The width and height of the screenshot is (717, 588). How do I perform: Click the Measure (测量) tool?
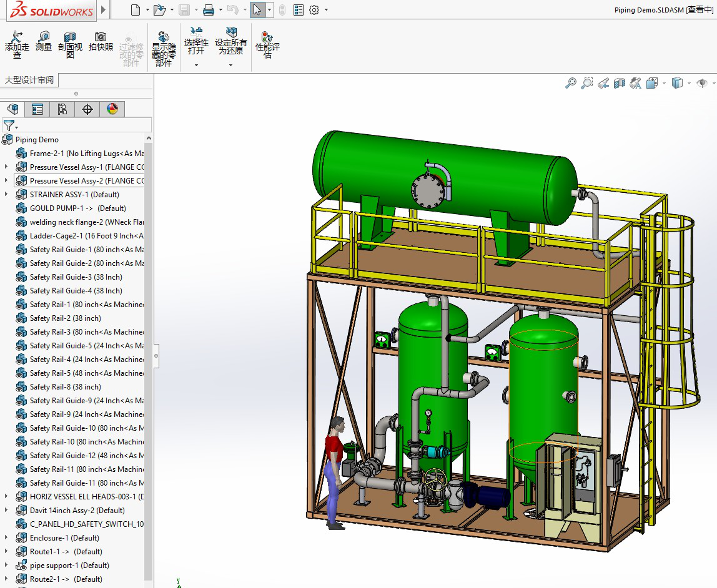[x=44, y=41]
